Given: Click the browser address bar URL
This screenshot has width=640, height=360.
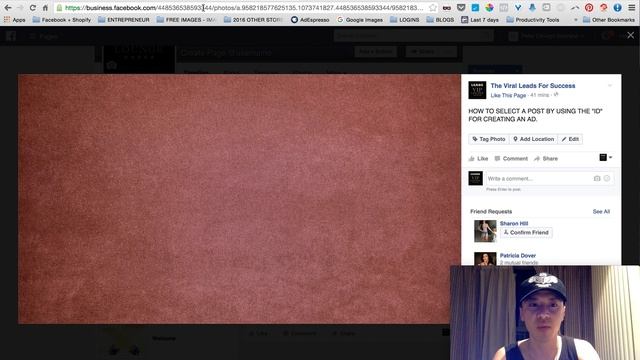Looking at the screenshot, I should tap(244, 8).
